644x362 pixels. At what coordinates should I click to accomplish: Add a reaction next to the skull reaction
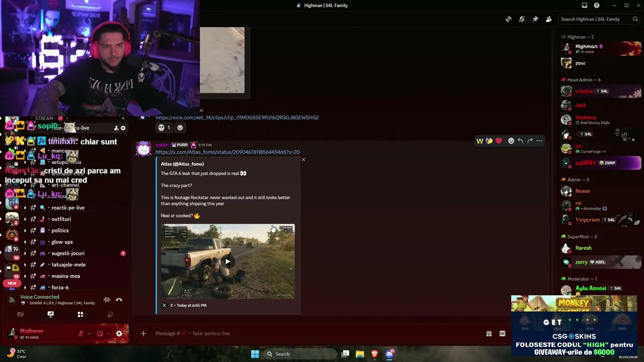[x=180, y=128]
